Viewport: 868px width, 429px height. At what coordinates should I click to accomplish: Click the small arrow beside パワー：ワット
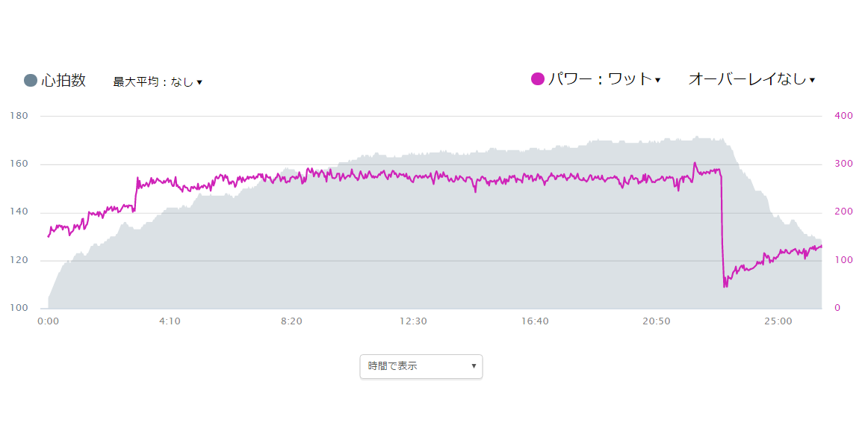point(657,80)
